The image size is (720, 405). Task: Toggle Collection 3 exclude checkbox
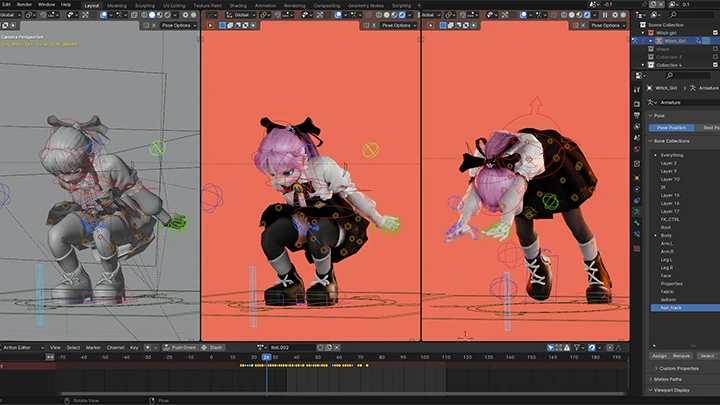[x=715, y=57]
